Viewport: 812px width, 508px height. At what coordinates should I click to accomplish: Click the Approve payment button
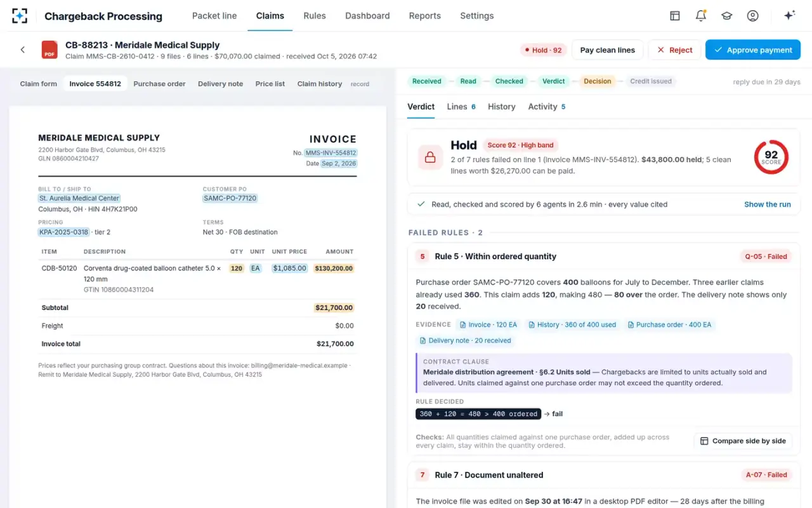(x=753, y=50)
